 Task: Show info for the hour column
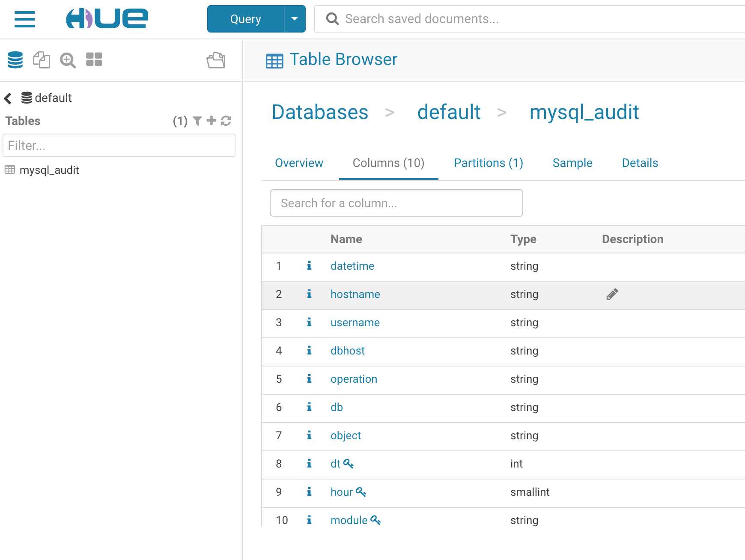[x=309, y=492]
